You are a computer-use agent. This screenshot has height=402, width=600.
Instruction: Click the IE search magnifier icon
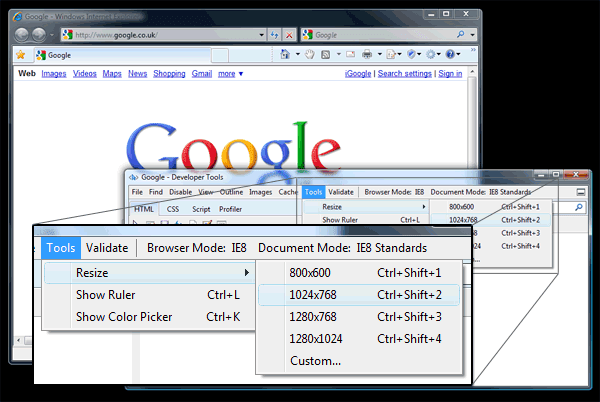461,34
